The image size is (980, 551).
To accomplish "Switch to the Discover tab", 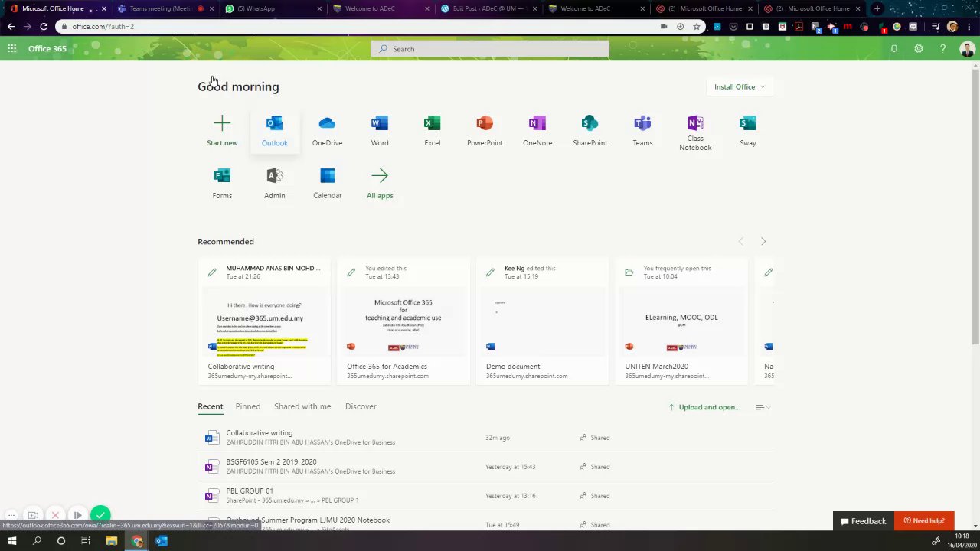I will click(361, 406).
